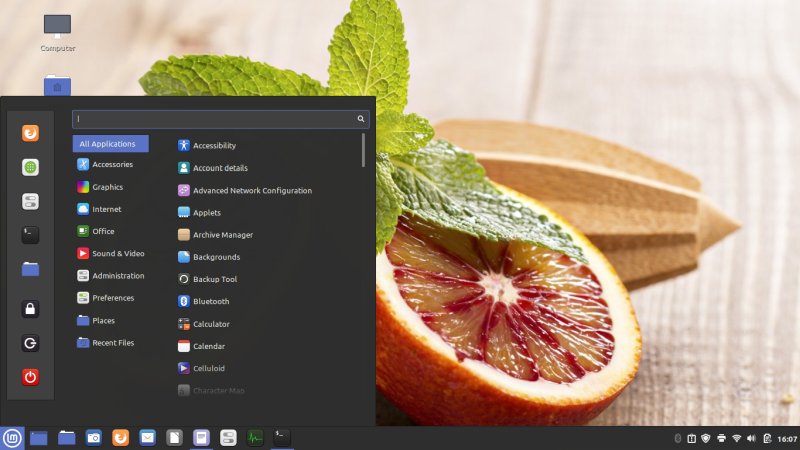Open Terminal from the menu favorites sidebar
Viewport: 800px width, 450px height.
tap(30, 235)
